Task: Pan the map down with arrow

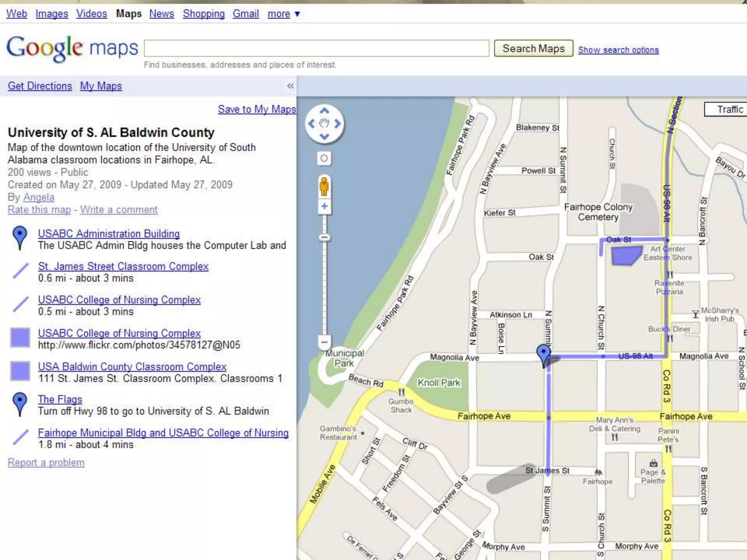Action: tap(324, 137)
